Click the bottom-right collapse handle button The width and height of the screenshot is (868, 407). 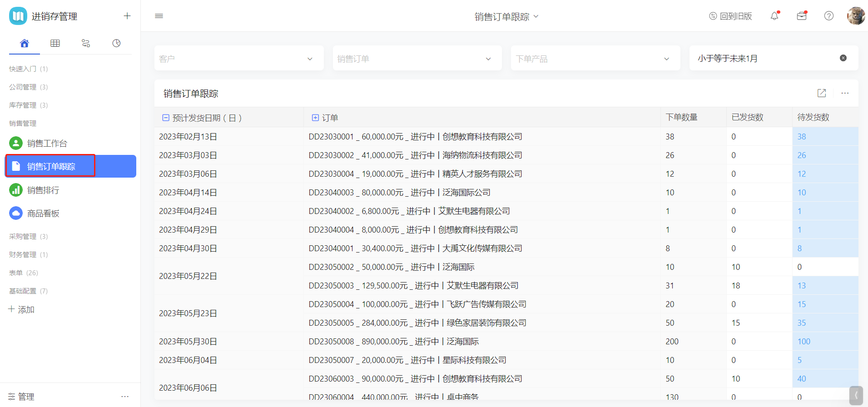pos(856,396)
